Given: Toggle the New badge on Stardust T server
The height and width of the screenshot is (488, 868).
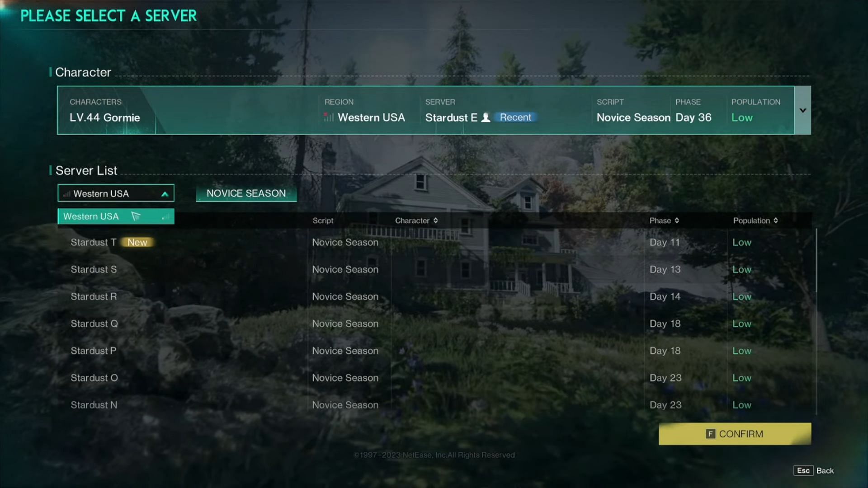Looking at the screenshot, I should [x=137, y=242].
